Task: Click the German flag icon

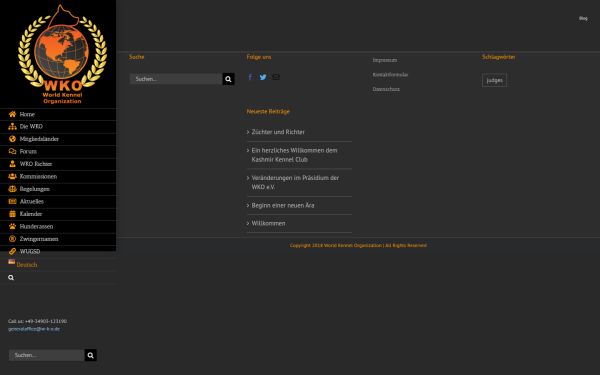Action: [11, 262]
